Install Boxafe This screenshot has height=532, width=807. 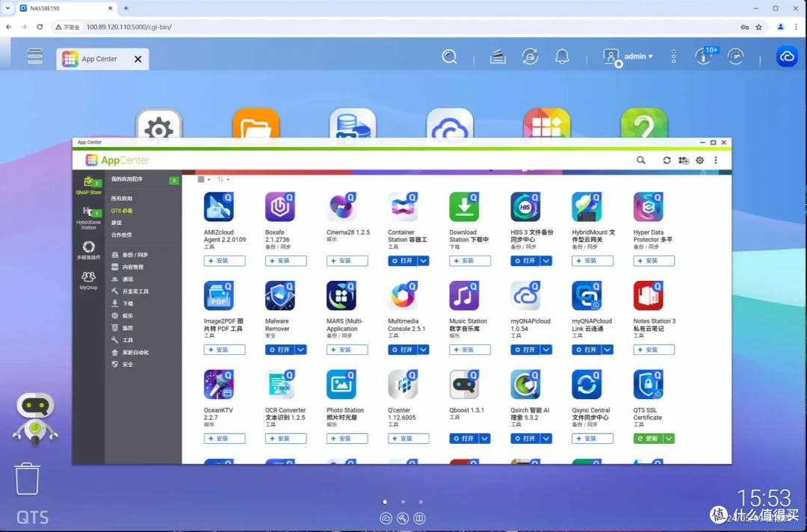pos(285,261)
